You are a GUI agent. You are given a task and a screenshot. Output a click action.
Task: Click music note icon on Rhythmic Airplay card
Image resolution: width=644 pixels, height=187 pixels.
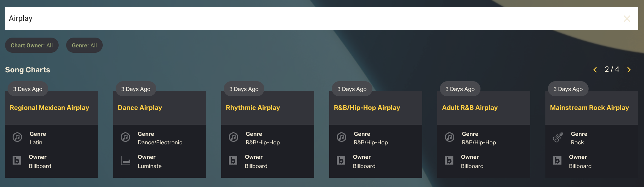[233, 137]
